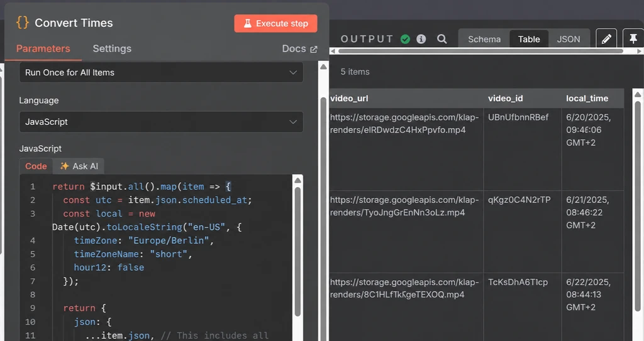The image size is (644, 341).
Task: Select the Code tab in editor
Action: [36, 166]
